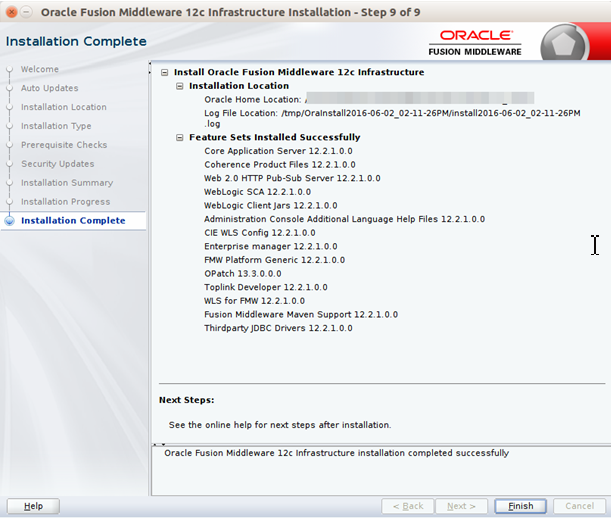The image size is (611, 520).
Task: Select WLS for FMW 12.2.1.0.0 row
Action: click(x=254, y=301)
